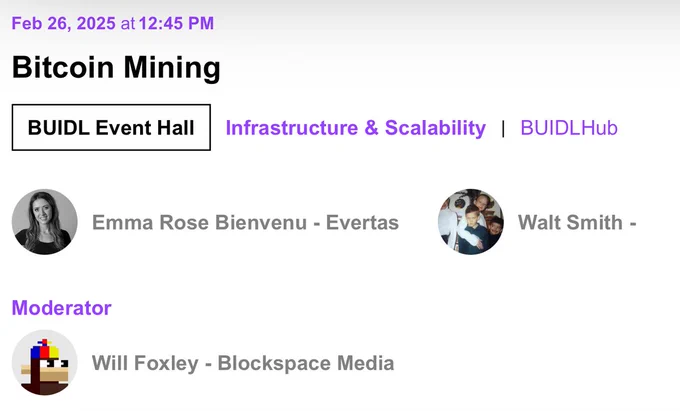Click the Evertas company name

[362, 222]
